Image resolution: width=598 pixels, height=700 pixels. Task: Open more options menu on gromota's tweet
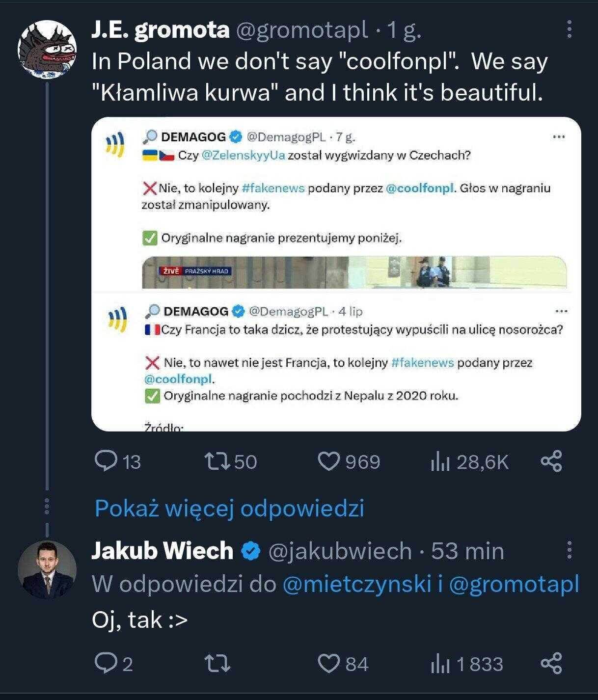pyautogui.click(x=569, y=29)
